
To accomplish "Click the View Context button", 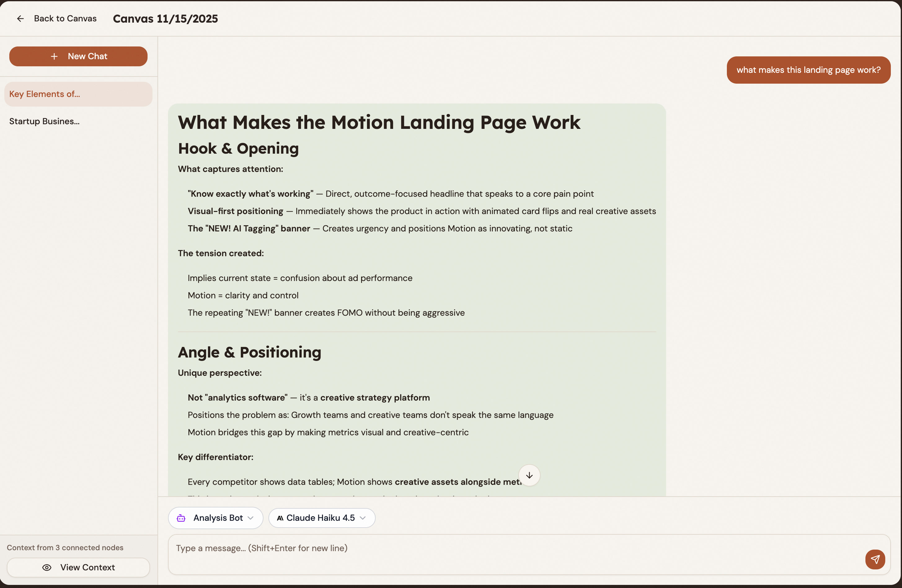I will [78, 567].
